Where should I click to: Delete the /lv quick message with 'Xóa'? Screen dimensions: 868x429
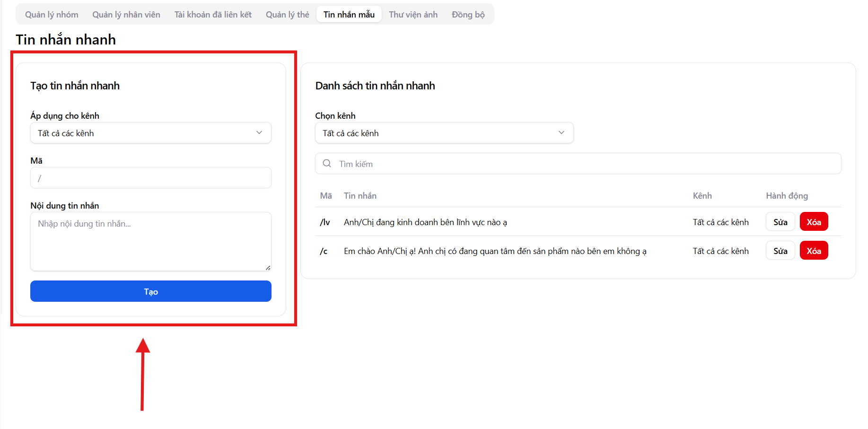pos(814,222)
